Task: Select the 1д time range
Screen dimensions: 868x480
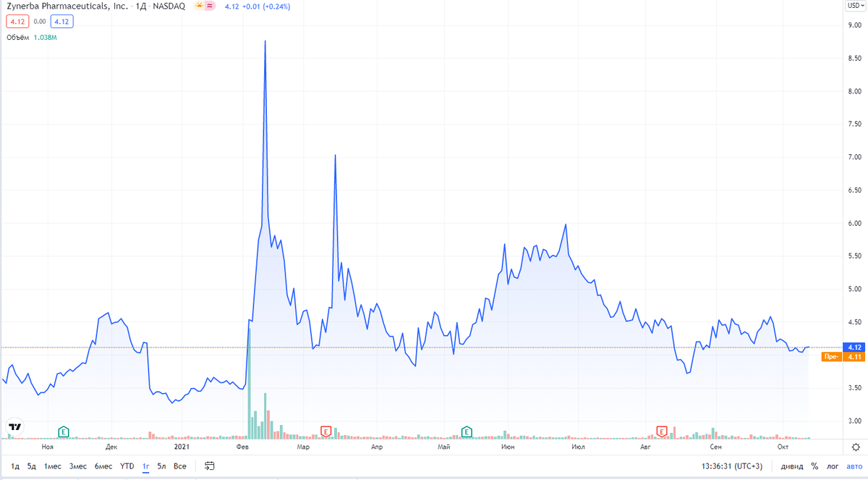Action: pyautogui.click(x=15, y=466)
